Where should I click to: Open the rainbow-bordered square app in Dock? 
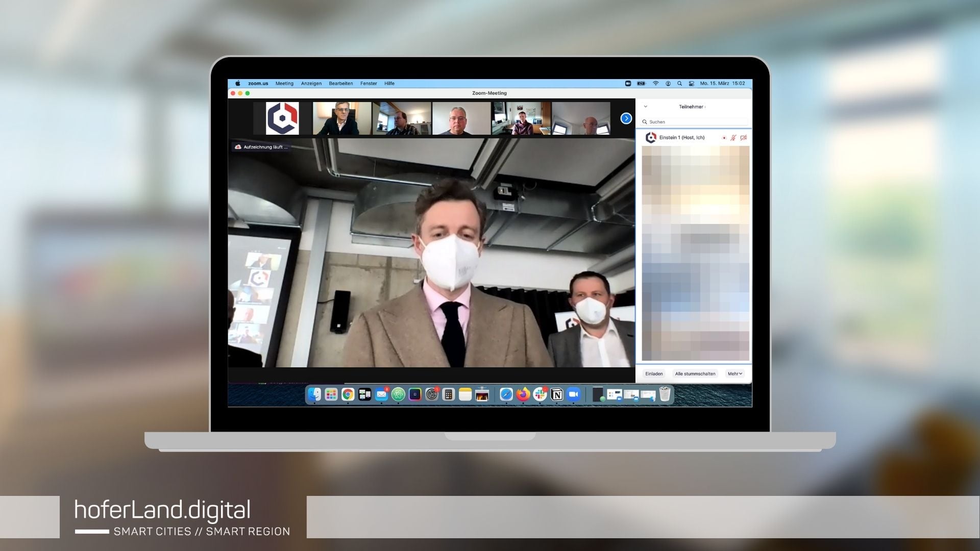point(415,394)
